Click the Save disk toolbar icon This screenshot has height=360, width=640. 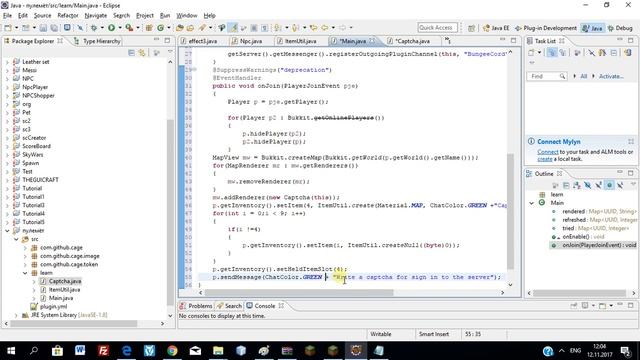(x=43, y=28)
